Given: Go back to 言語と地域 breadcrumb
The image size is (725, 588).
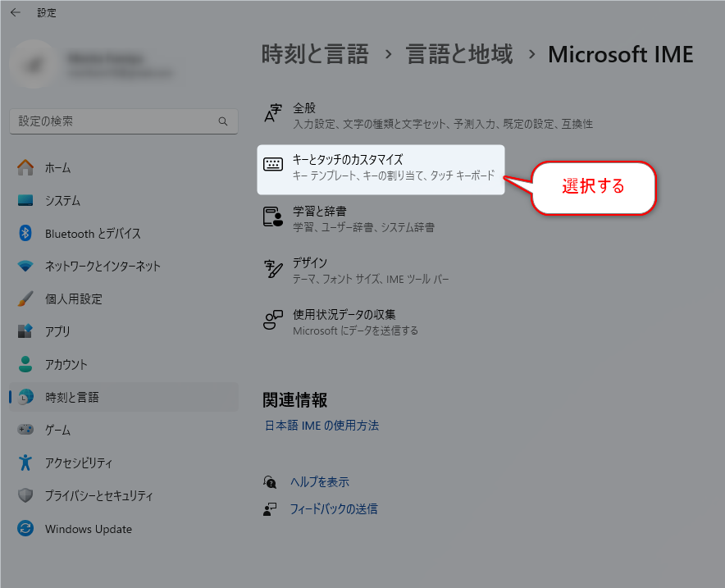Looking at the screenshot, I should pos(459,54).
